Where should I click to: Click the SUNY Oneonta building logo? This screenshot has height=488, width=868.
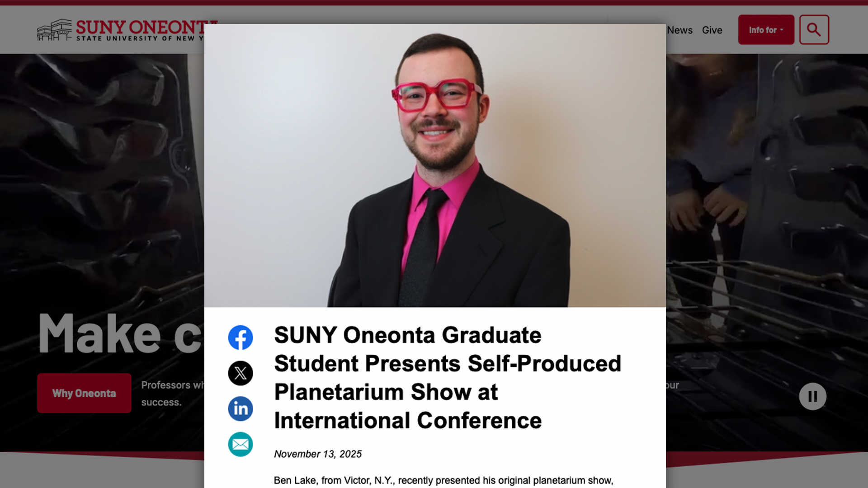point(54,30)
